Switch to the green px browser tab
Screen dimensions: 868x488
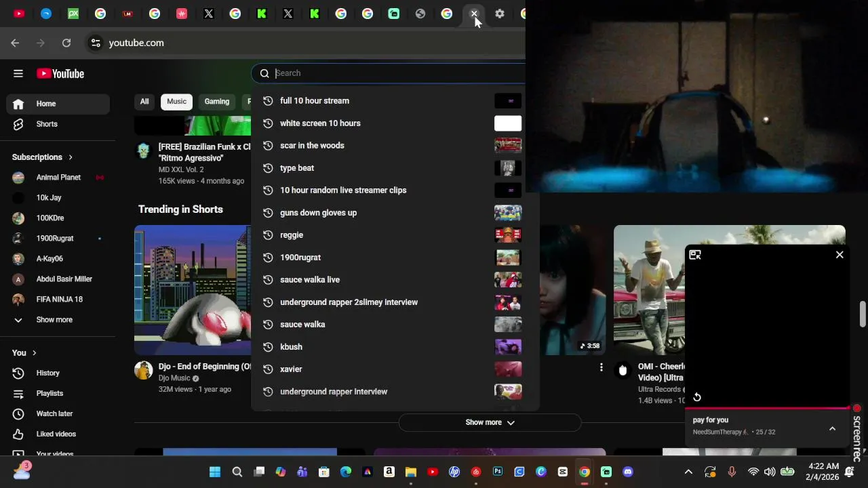(x=73, y=14)
